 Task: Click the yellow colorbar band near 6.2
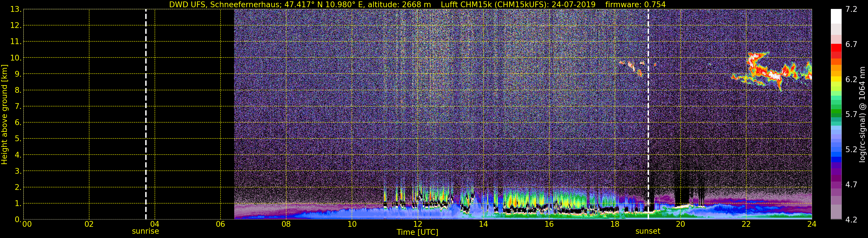836,79
